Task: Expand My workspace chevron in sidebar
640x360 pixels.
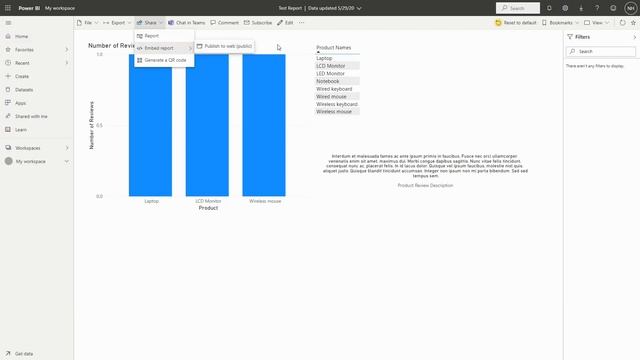Action: [x=67, y=162]
